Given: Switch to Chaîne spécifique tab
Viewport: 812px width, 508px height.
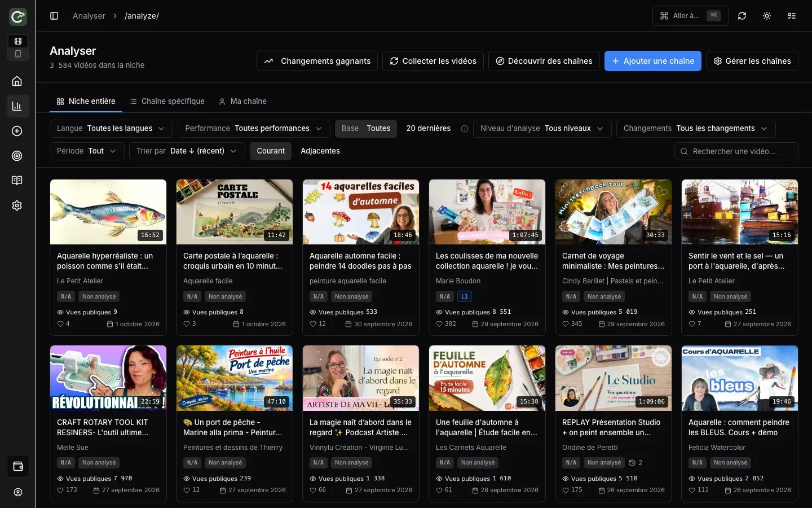Looking at the screenshot, I should coord(167,102).
